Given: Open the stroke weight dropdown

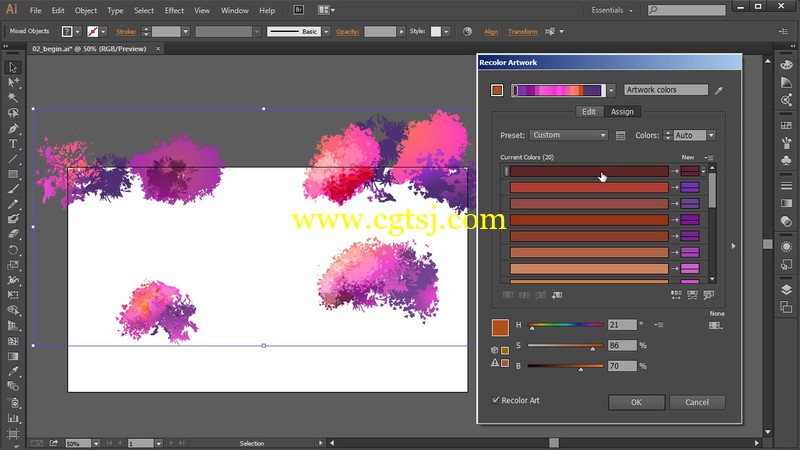Looking at the screenshot, I should pos(185,32).
